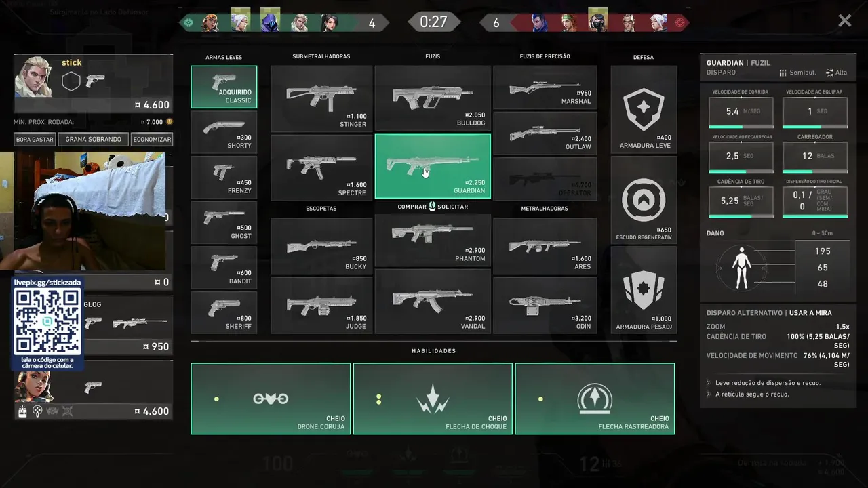
Task: Buy the Spectre submachine gun
Action: [x=321, y=167]
